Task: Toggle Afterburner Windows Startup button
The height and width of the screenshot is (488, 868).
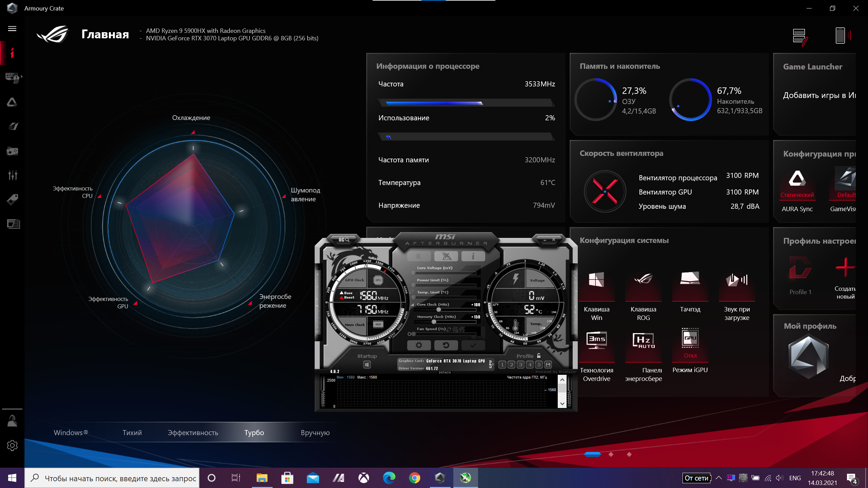Action: [367, 365]
